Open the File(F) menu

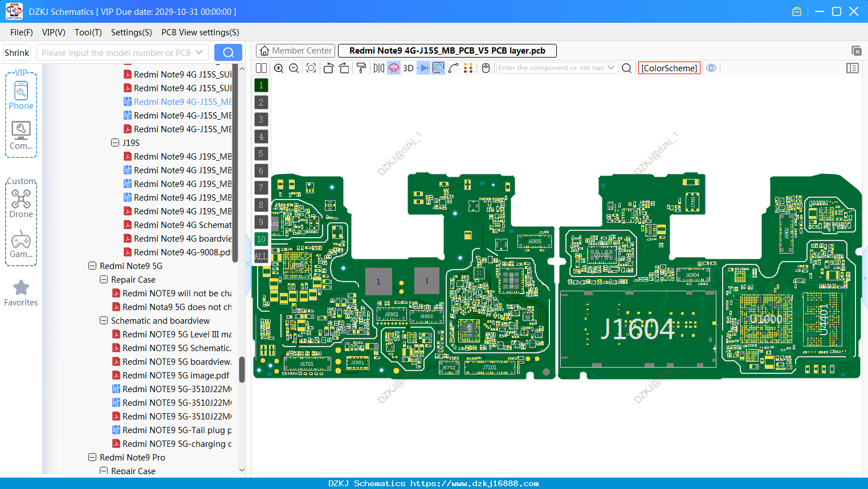point(22,32)
